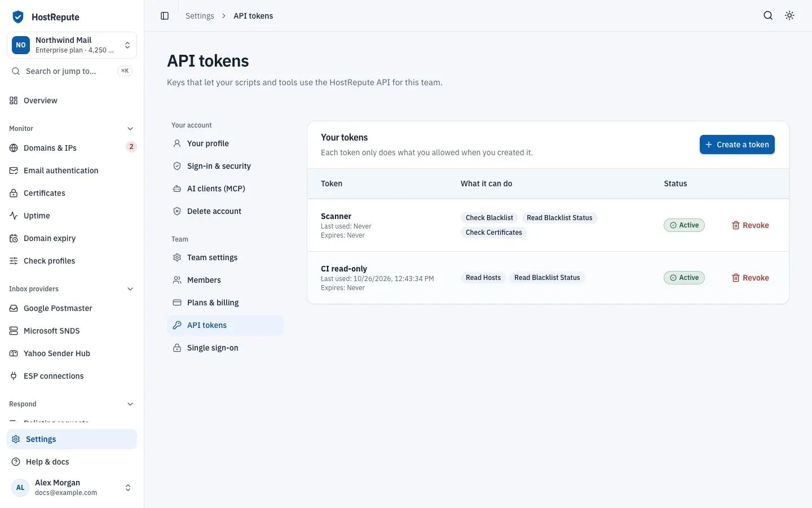Go to Email authentication
The width and height of the screenshot is (812, 508).
pyautogui.click(x=72, y=170)
